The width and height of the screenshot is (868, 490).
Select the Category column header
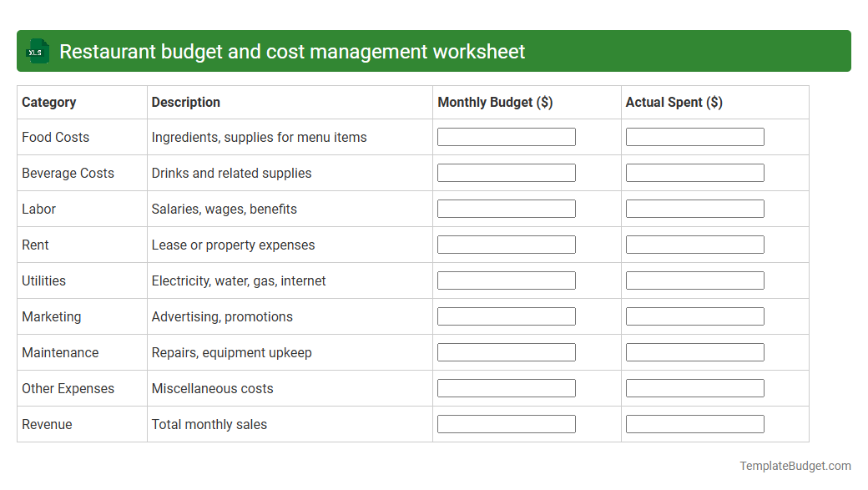point(49,102)
